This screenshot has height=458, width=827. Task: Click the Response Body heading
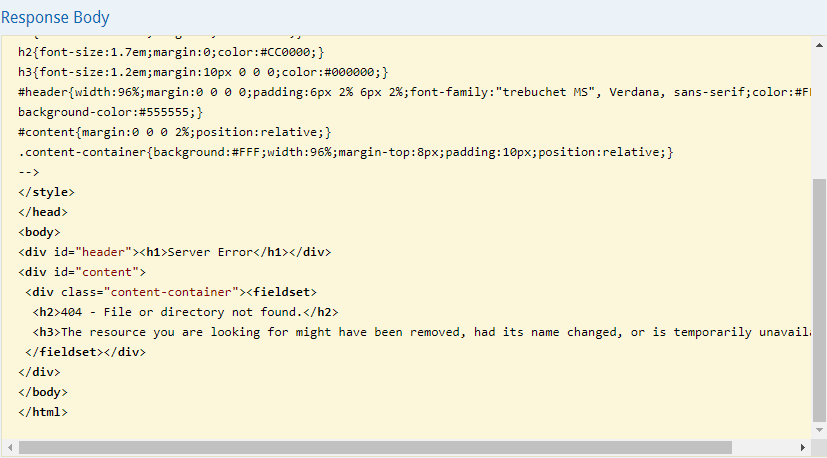(55, 18)
